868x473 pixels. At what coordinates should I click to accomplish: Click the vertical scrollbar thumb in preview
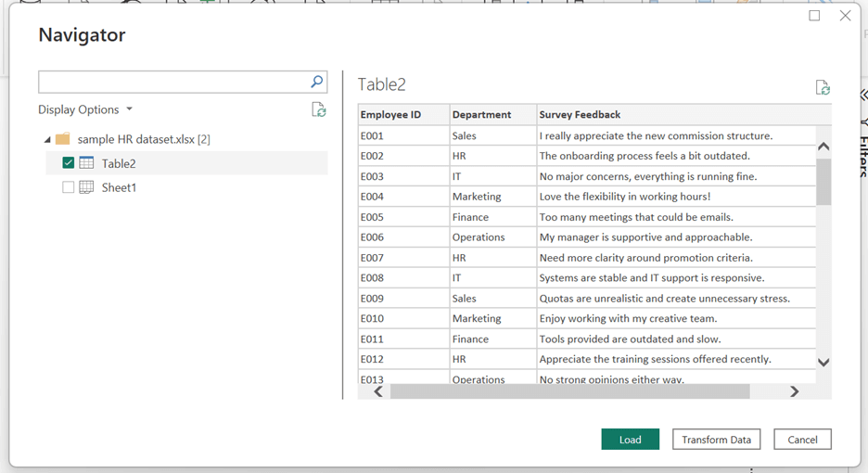click(x=823, y=182)
